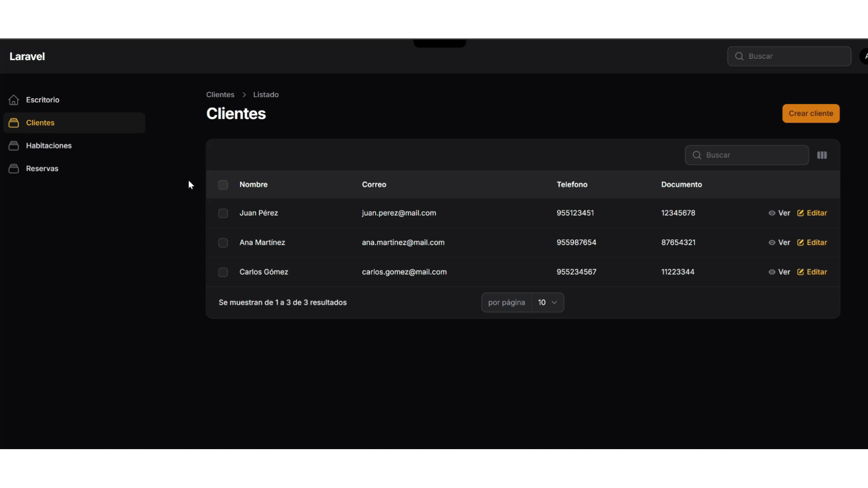Click the Reservas sidebar icon
The image size is (868, 488).
click(14, 169)
